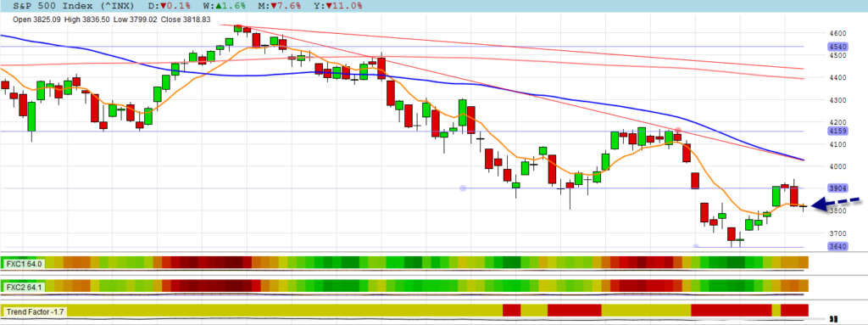Screen dimensions: 868x325
Task: Click the 4600 tick on the price axis
Action: click(x=838, y=33)
